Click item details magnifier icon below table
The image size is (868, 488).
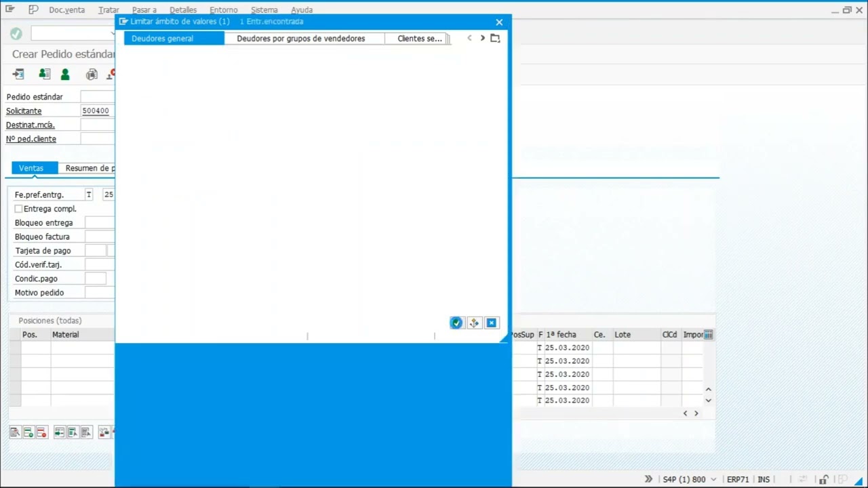point(15,432)
